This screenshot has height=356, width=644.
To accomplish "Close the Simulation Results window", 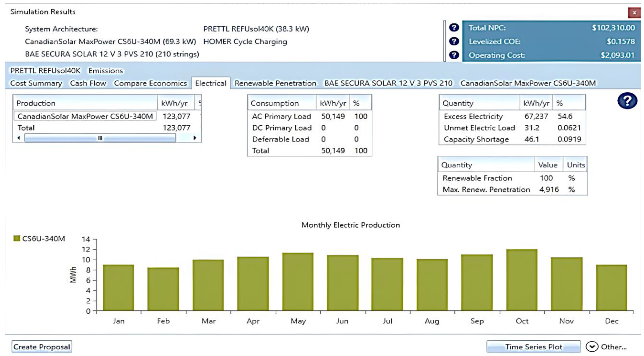I will [x=634, y=13].
